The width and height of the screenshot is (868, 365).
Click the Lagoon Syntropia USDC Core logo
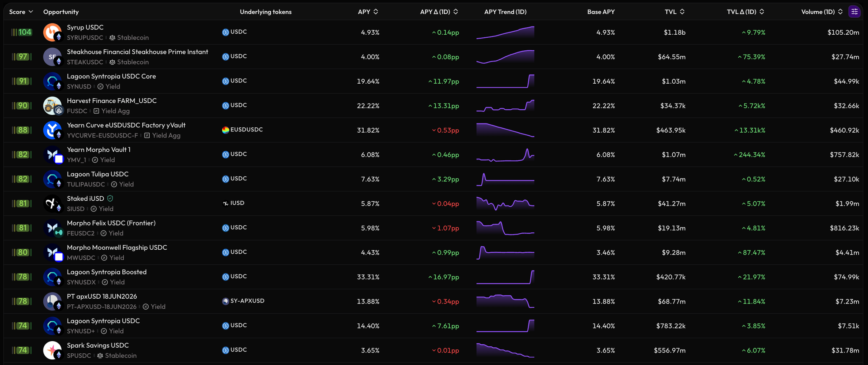(x=53, y=81)
